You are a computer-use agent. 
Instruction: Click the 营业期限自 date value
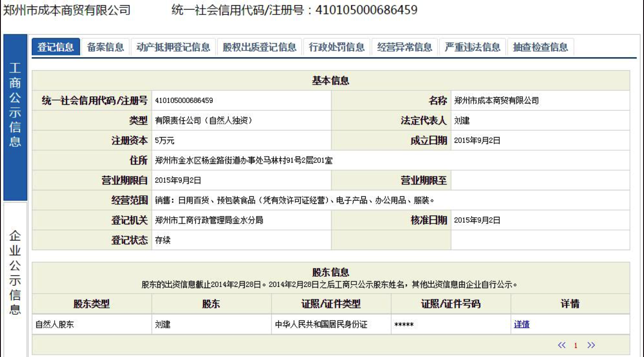coord(178,180)
